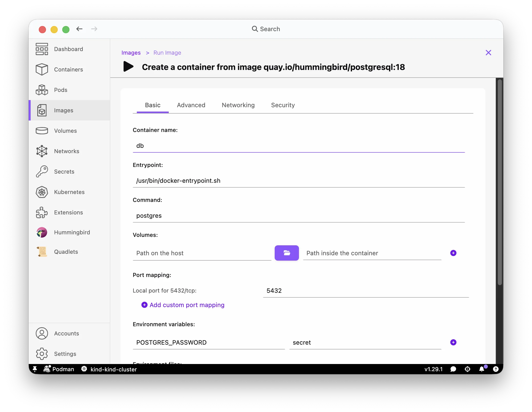Open feedback chat bubble in status bar
This screenshot has height=412, width=532.
point(453,369)
